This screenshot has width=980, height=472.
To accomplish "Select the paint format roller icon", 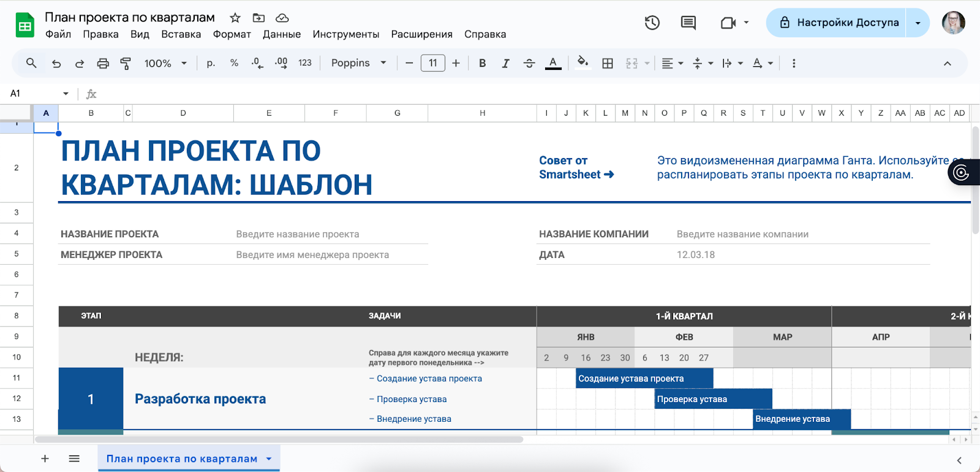I will click(126, 63).
